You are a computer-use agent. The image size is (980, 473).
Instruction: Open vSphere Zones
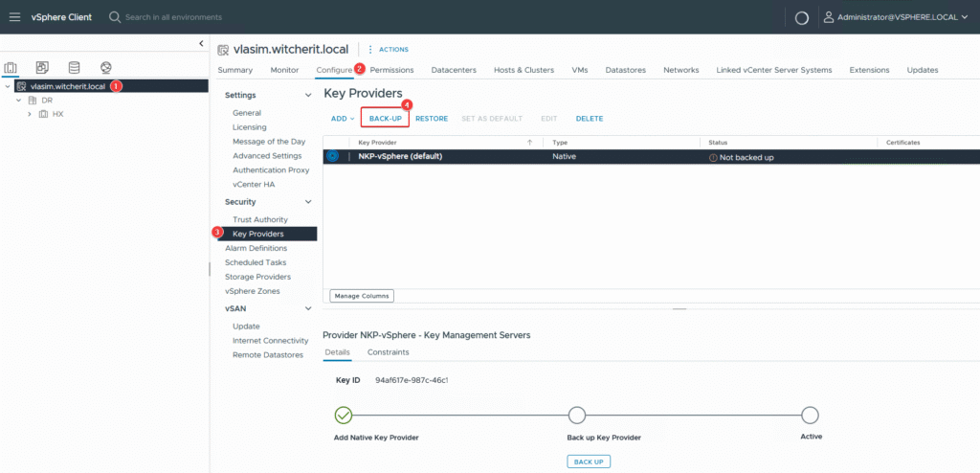click(x=253, y=291)
